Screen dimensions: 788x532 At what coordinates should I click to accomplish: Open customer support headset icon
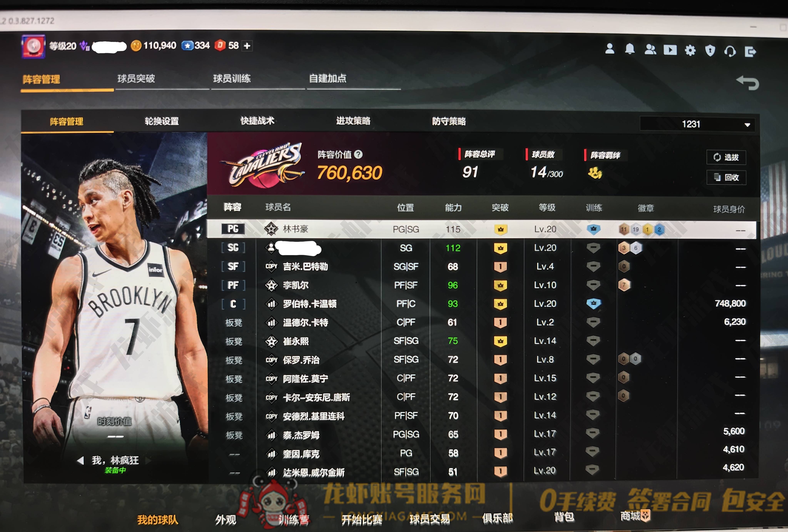point(730,52)
